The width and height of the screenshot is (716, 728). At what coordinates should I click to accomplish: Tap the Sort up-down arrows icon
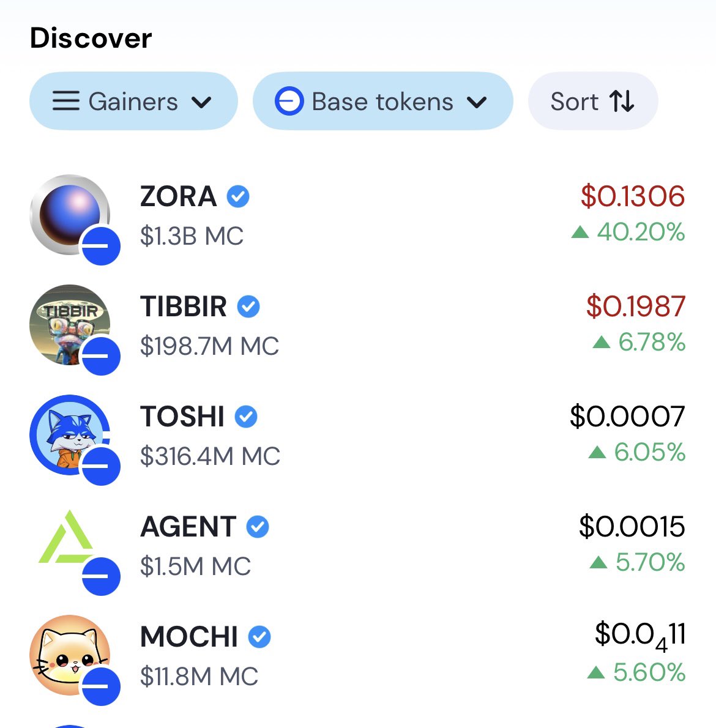[x=622, y=101]
